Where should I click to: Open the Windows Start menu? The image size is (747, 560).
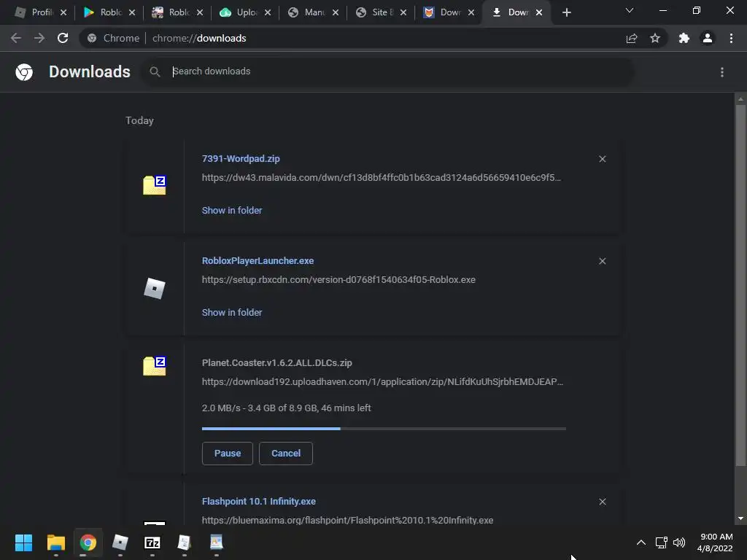point(23,542)
